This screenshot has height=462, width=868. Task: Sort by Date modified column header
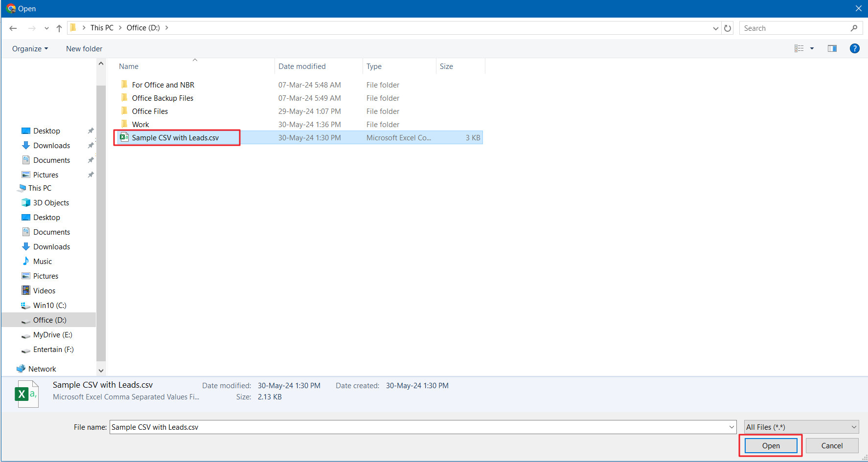(302, 66)
